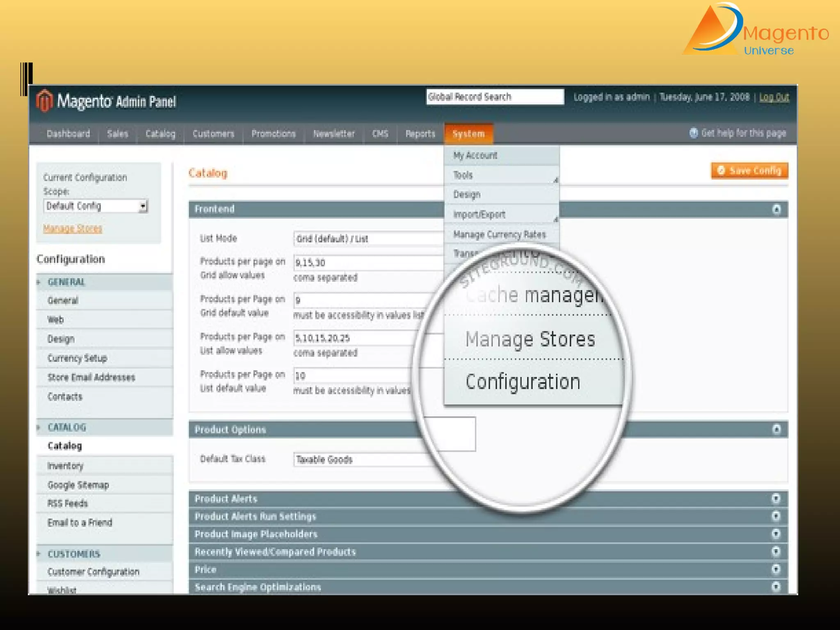Open the System menu tab

pos(468,134)
